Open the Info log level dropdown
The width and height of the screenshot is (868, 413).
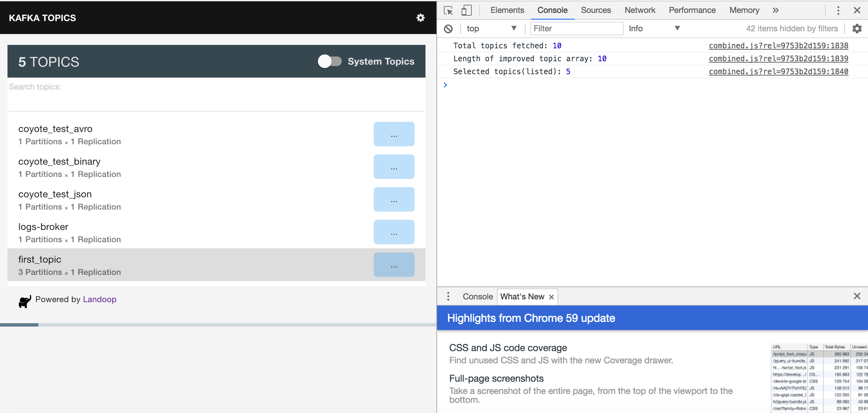tap(654, 29)
